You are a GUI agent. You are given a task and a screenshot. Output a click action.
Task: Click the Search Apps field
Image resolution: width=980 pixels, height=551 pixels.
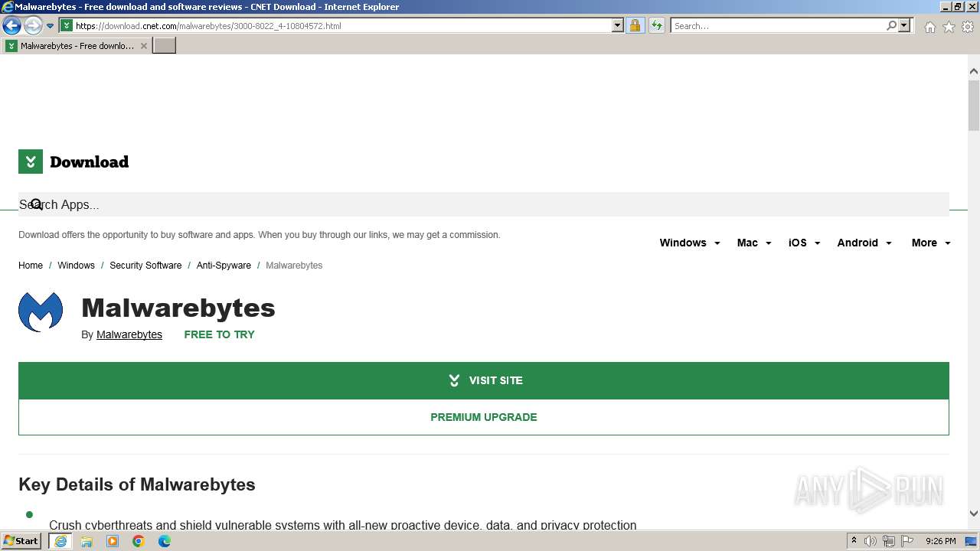[x=484, y=204]
